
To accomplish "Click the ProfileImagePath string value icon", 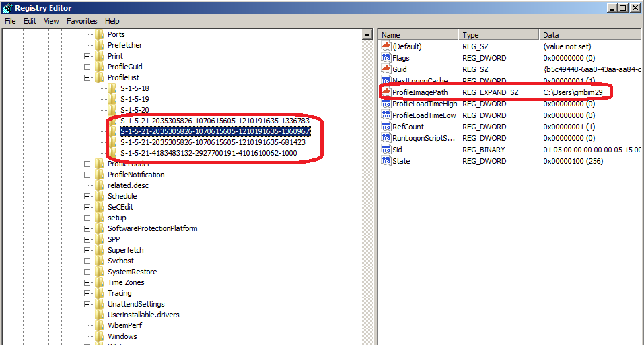I will click(386, 92).
